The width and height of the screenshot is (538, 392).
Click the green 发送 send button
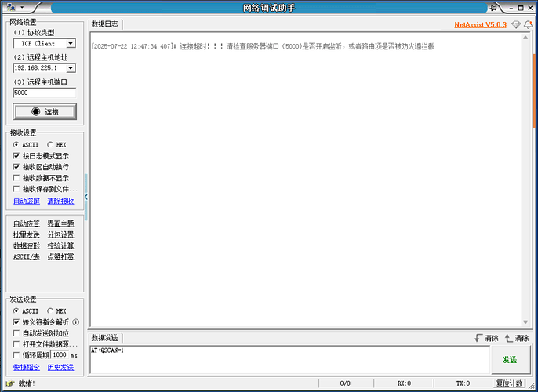(510, 359)
